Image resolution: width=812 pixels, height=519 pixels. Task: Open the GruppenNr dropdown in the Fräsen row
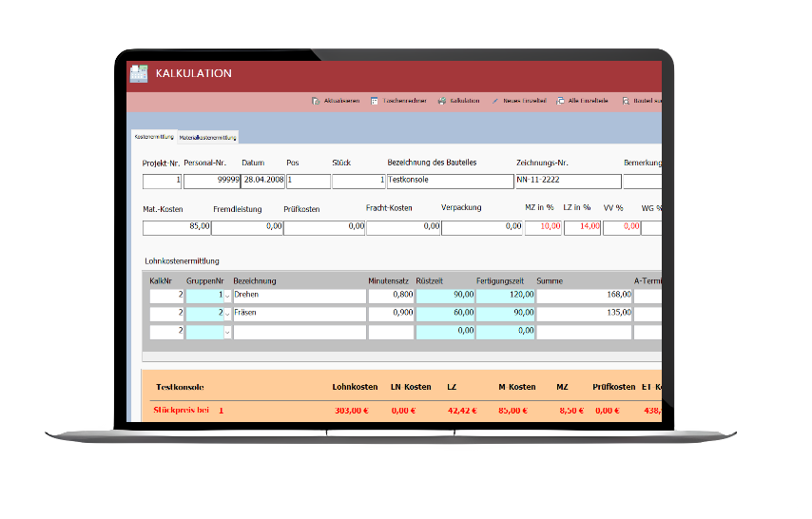click(227, 314)
